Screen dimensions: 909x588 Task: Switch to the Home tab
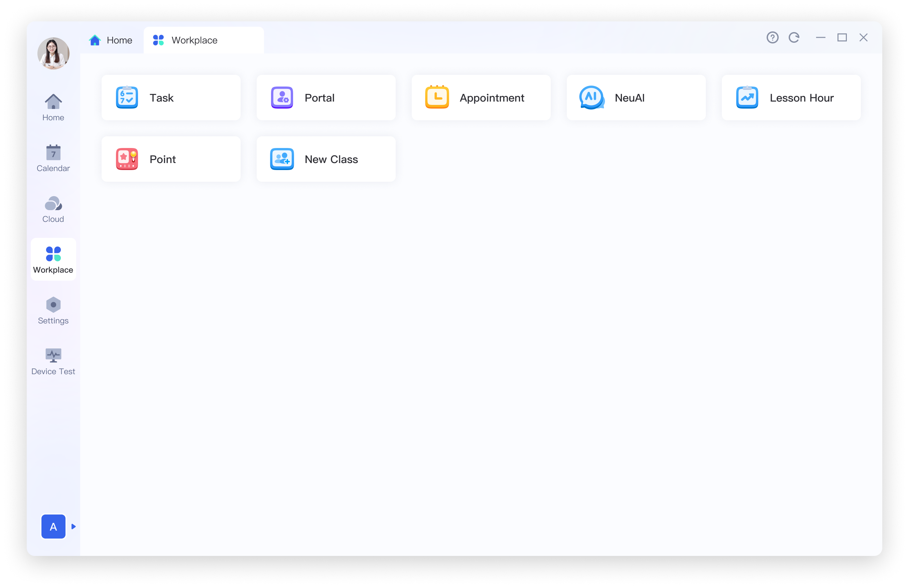pyautogui.click(x=111, y=40)
